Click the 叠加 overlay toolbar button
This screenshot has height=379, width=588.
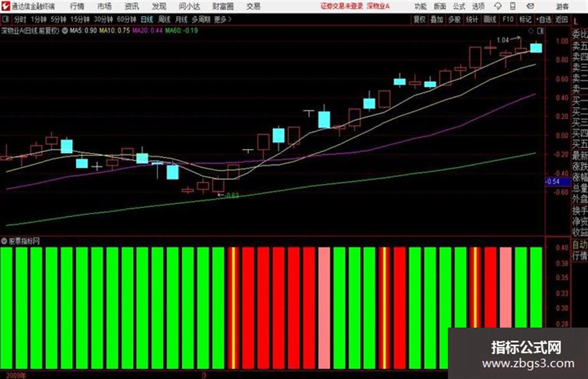[x=437, y=19]
